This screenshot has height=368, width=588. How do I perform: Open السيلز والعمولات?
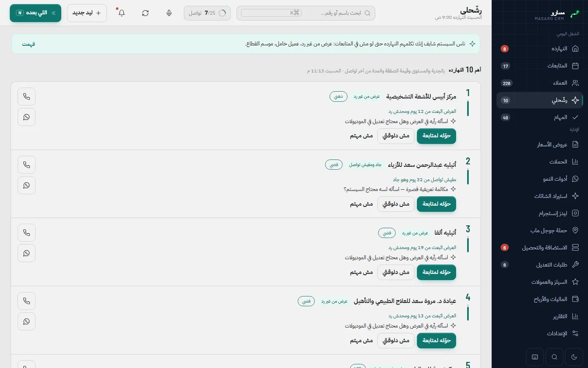point(539,282)
